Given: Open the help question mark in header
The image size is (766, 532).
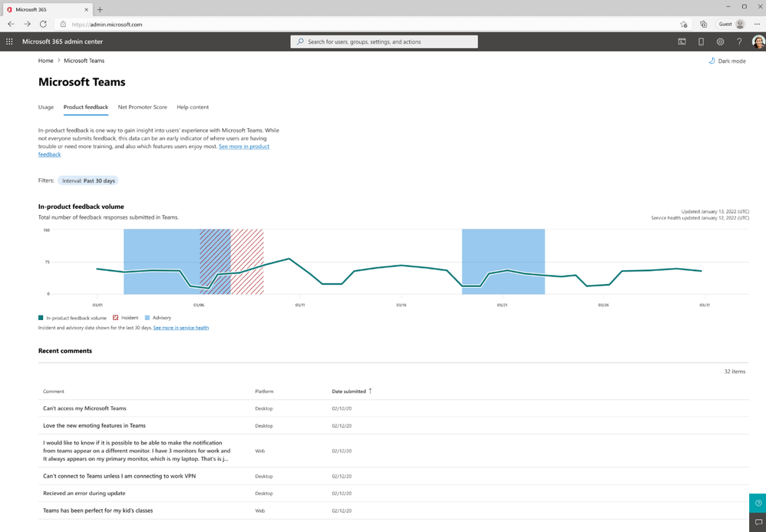Looking at the screenshot, I should 739,41.
